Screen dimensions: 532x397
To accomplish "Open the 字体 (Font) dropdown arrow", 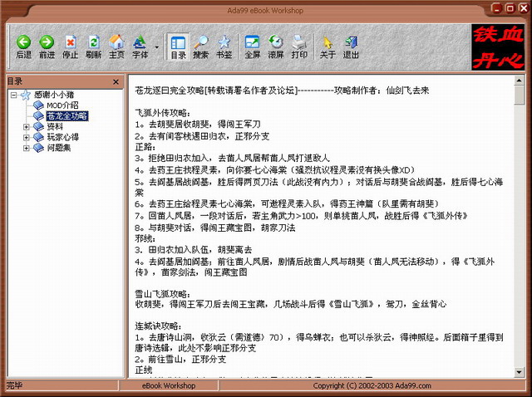I will pos(156,47).
